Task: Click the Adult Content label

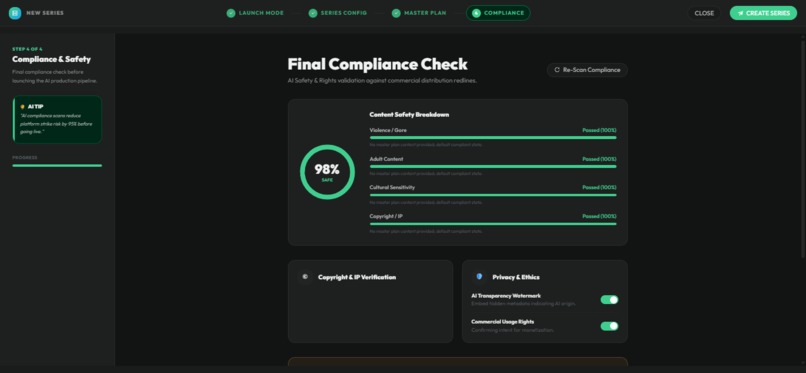Action: pyautogui.click(x=387, y=159)
